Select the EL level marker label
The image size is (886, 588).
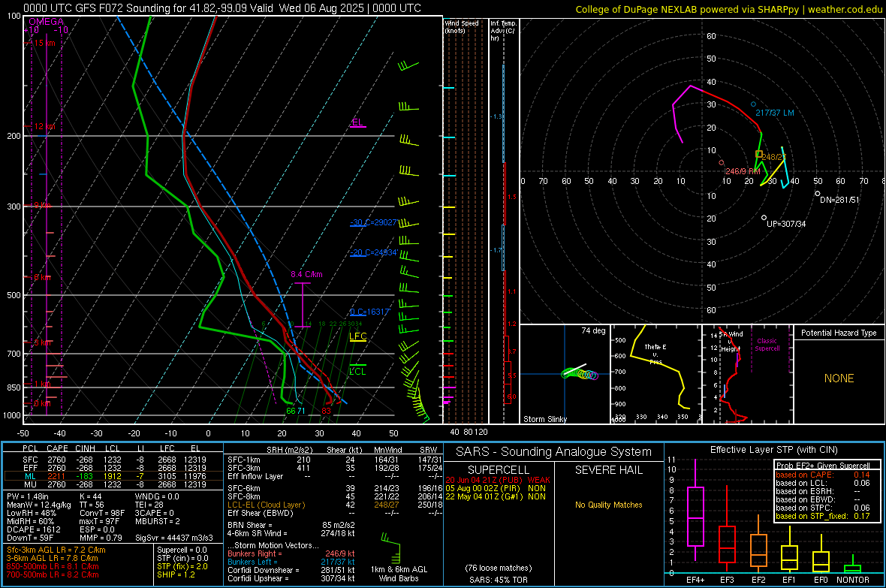tap(357, 122)
